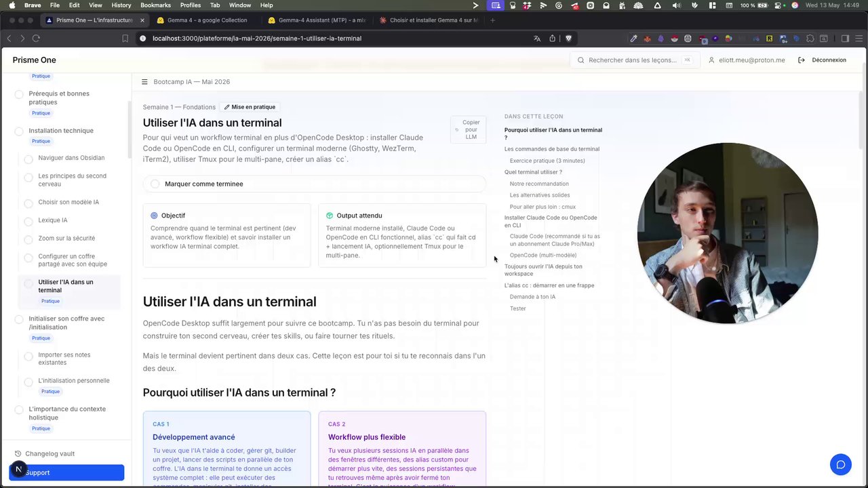Click the Déconnexion button
868x488 pixels.
pyautogui.click(x=822, y=60)
